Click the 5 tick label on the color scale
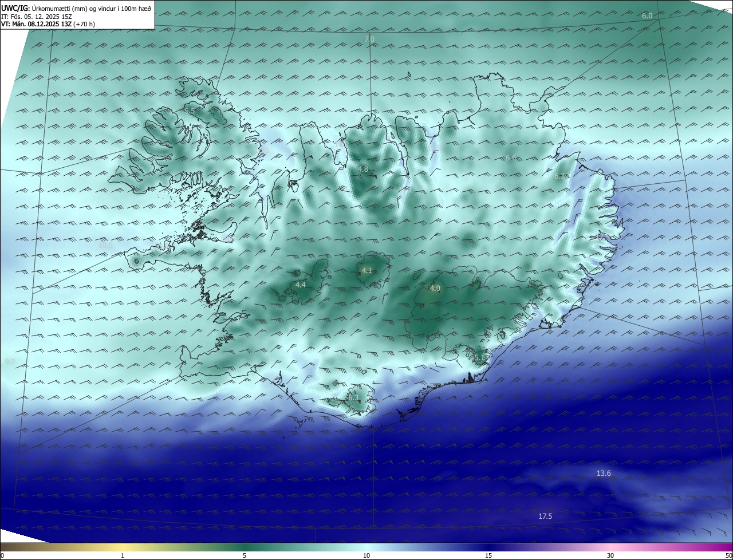The image size is (733, 560). tap(245, 555)
